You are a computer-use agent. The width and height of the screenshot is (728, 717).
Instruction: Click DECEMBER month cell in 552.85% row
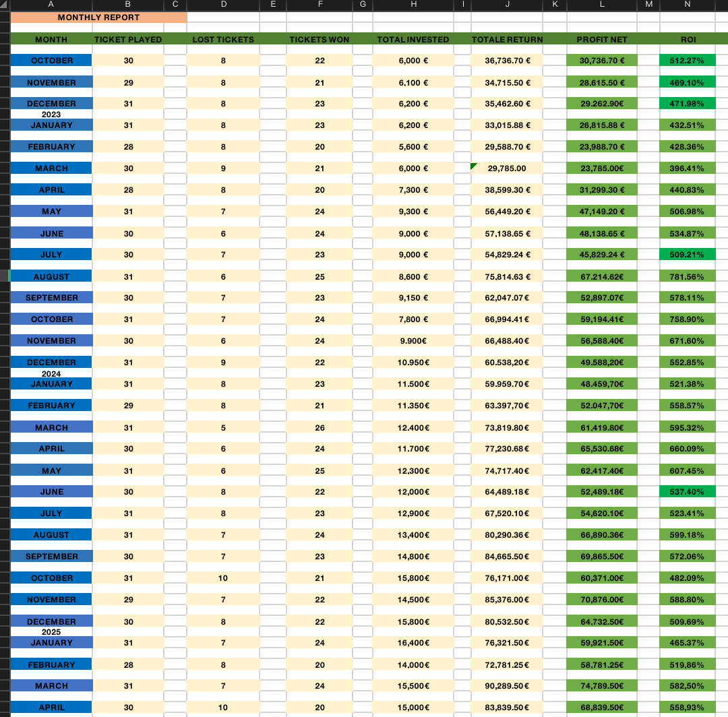pyautogui.click(x=51, y=362)
